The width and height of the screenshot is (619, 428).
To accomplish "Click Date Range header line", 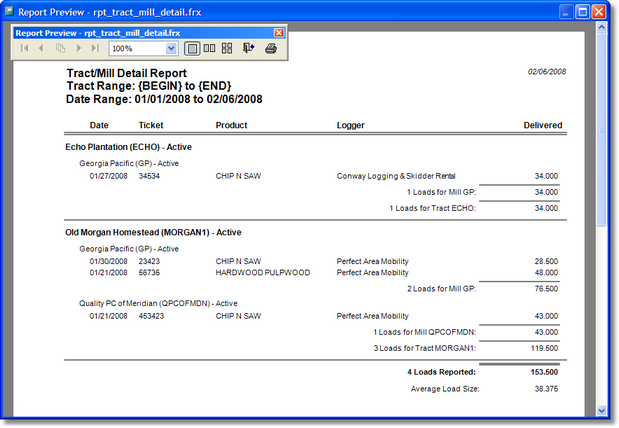I will tap(164, 99).
